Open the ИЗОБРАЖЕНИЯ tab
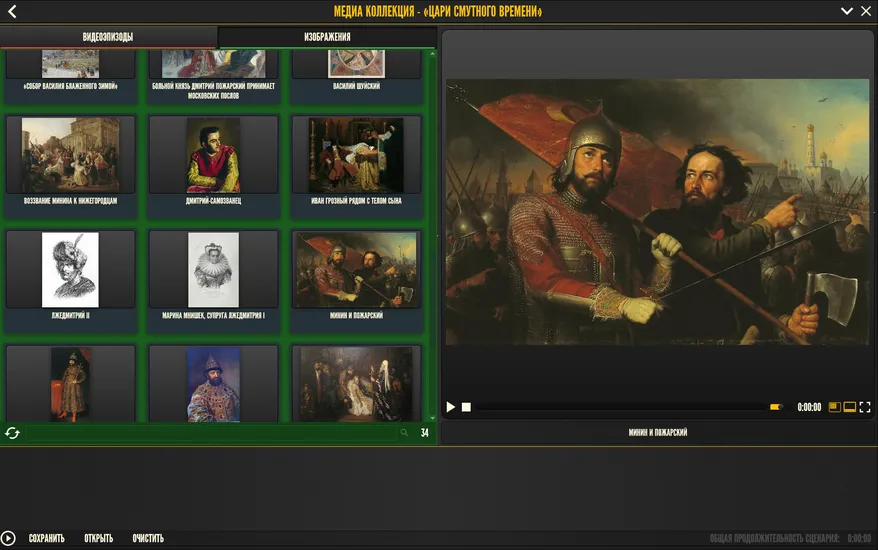 pos(327,37)
